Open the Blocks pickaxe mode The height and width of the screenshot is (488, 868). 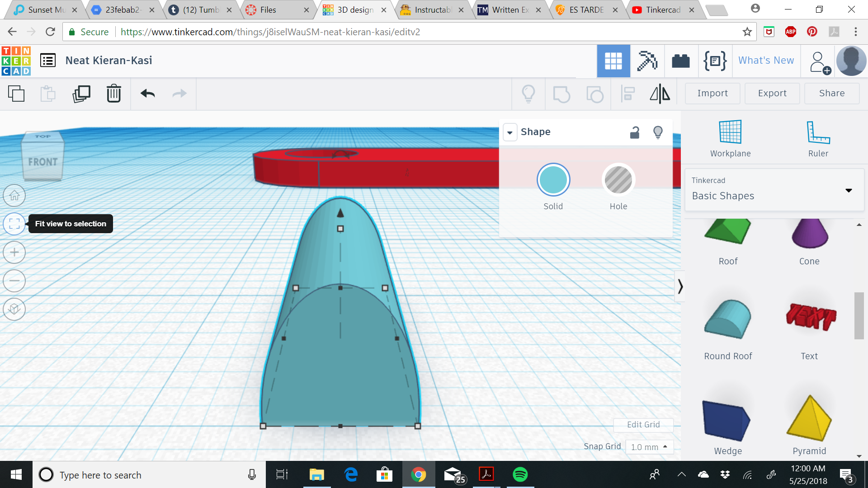(x=647, y=61)
